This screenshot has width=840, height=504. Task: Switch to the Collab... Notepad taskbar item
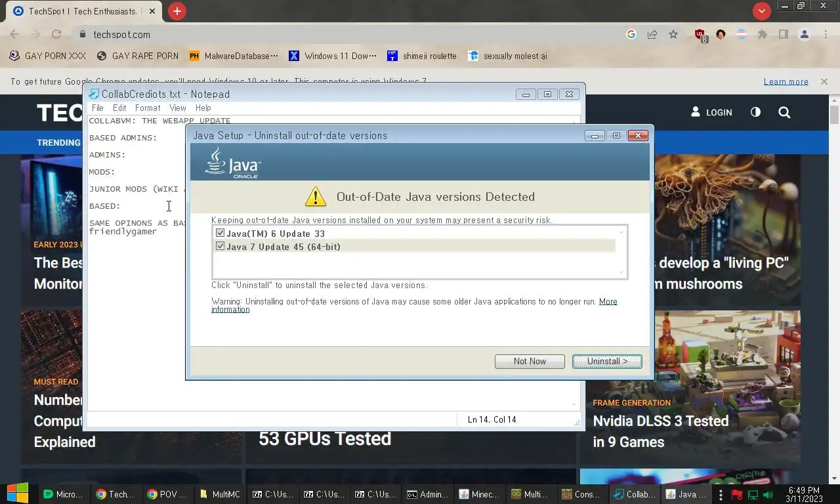tap(635, 494)
